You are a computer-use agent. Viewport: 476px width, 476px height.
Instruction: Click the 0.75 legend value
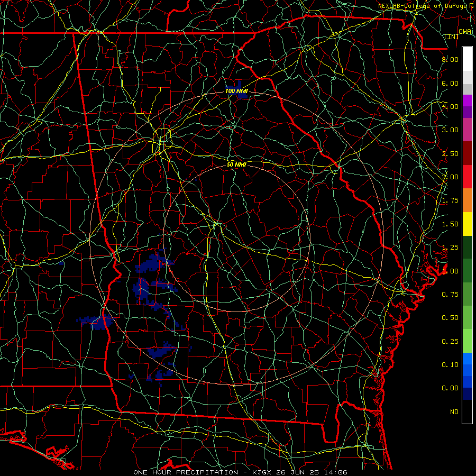click(x=450, y=295)
